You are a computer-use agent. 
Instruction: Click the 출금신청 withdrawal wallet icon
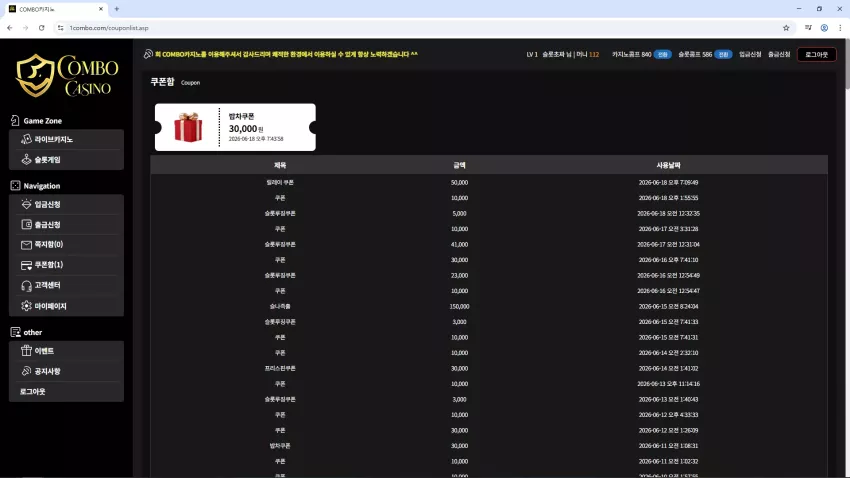(x=26, y=224)
